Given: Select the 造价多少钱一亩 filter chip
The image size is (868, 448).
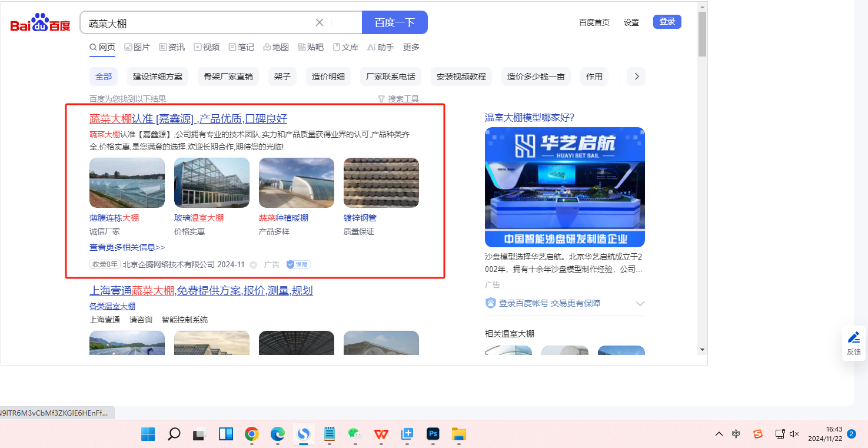Looking at the screenshot, I should tap(536, 77).
